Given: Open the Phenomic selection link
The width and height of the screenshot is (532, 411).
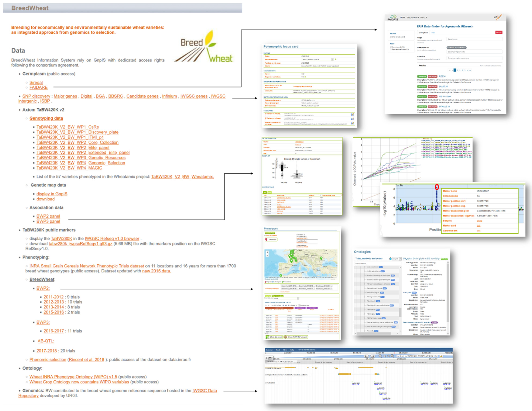Looking at the screenshot, I should (48, 359).
